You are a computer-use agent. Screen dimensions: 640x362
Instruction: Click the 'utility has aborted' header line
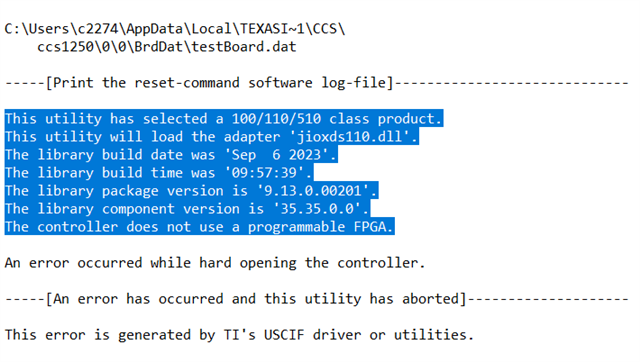[x=317, y=299]
